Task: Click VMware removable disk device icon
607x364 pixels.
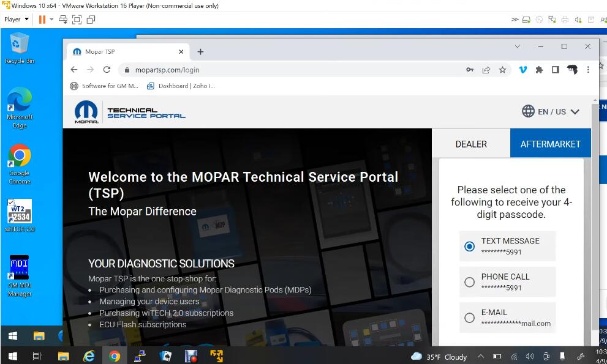Action: (x=526, y=20)
